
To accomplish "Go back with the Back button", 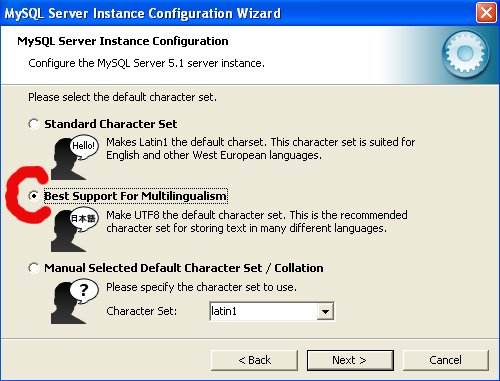I will click(x=255, y=360).
